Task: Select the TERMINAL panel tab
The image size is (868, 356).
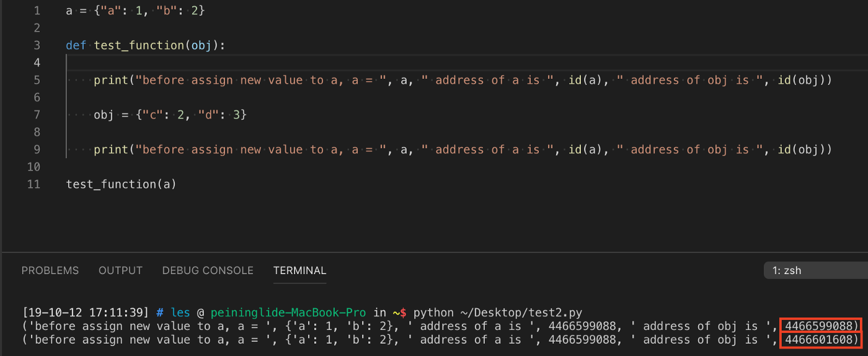Action: pos(299,270)
